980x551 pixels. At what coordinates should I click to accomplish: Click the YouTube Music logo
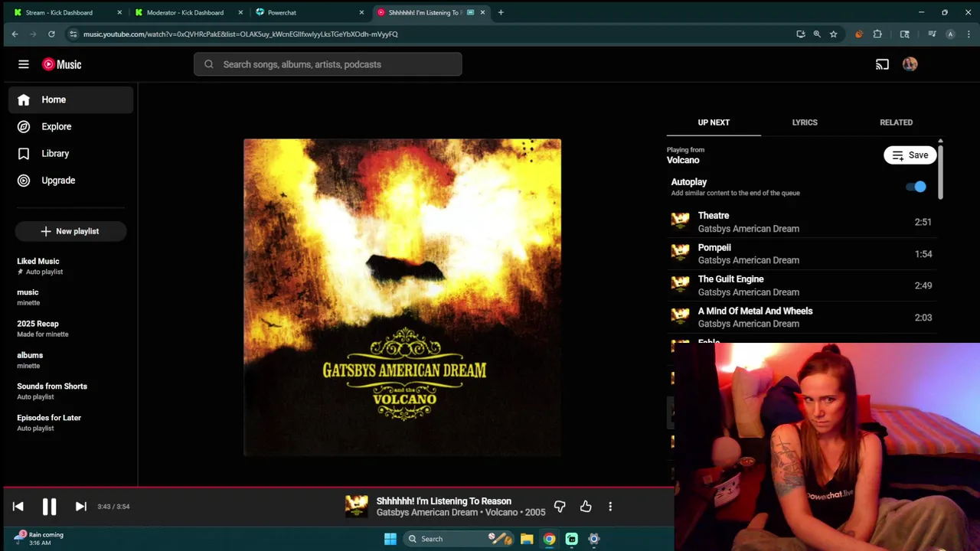coord(62,64)
